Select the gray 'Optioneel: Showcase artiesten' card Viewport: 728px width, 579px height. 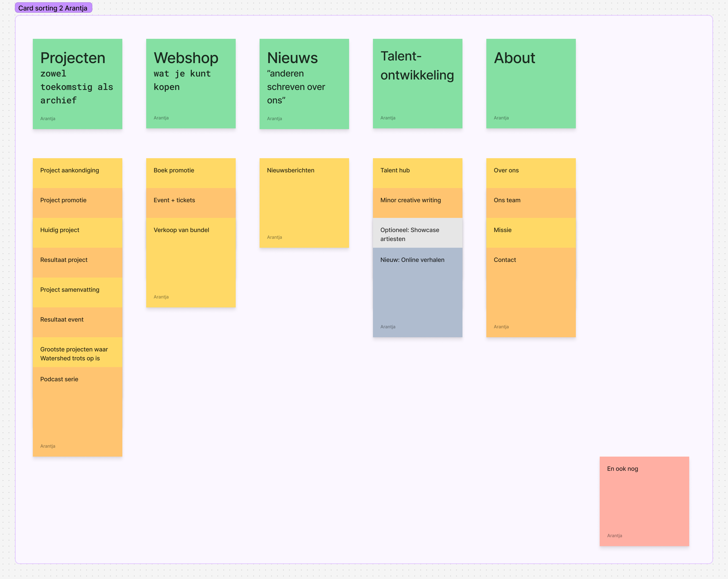click(x=417, y=233)
